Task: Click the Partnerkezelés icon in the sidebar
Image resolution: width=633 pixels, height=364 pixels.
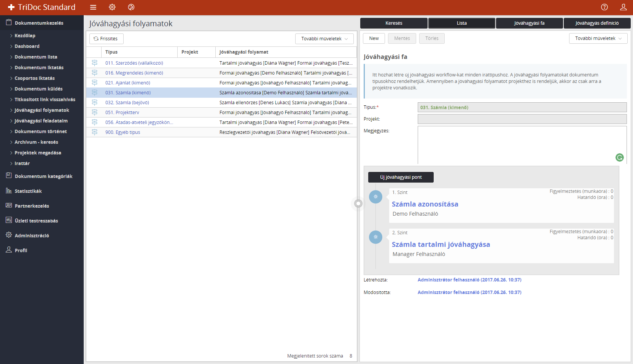Action: pyautogui.click(x=9, y=205)
